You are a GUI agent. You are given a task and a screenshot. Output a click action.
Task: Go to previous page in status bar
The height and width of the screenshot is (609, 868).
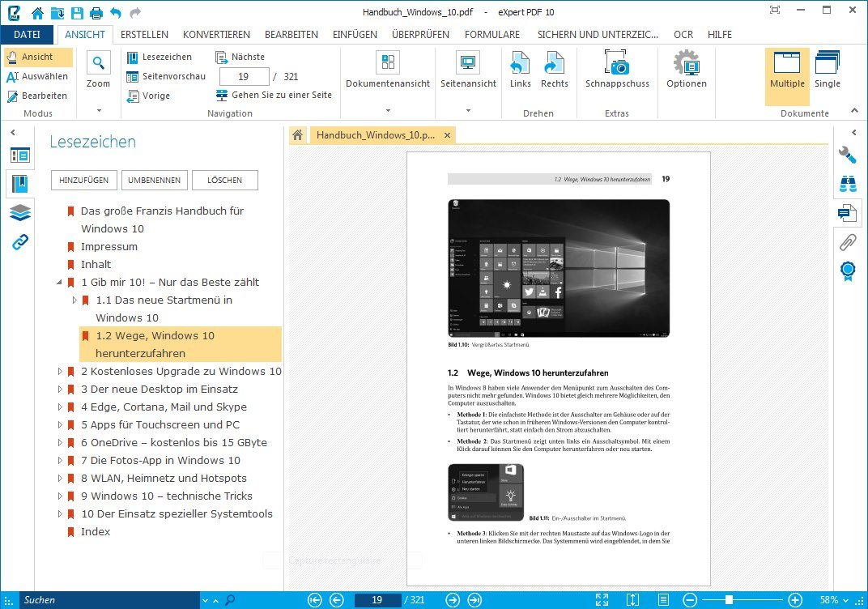coord(337,599)
